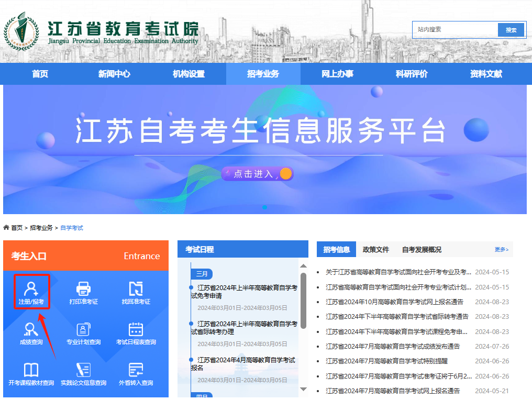The width and height of the screenshot is (532, 400).
Task: Open the 更多> link in 招考信息
Action: coord(501,250)
